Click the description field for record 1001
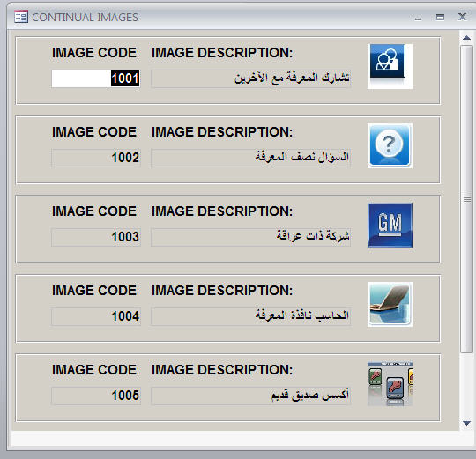 coord(251,79)
